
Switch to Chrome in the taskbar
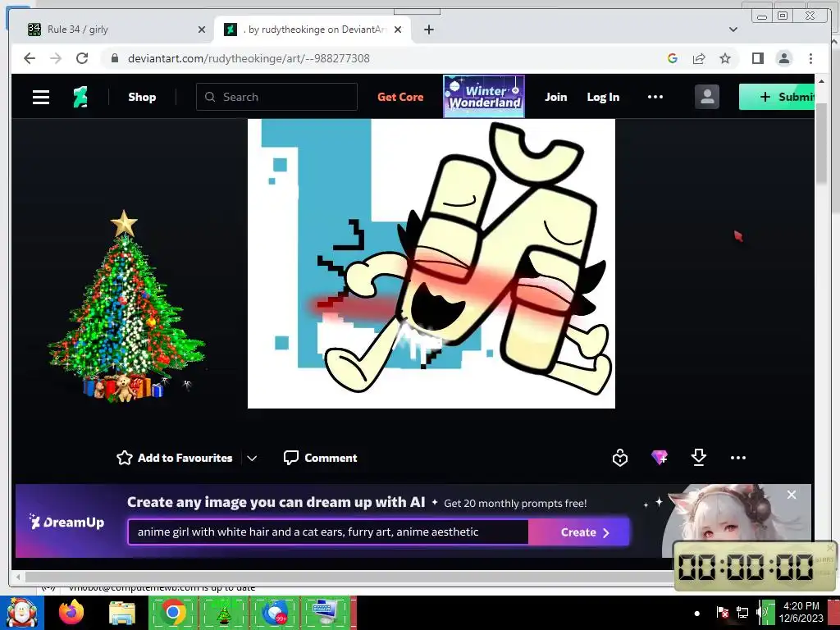point(173,613)
